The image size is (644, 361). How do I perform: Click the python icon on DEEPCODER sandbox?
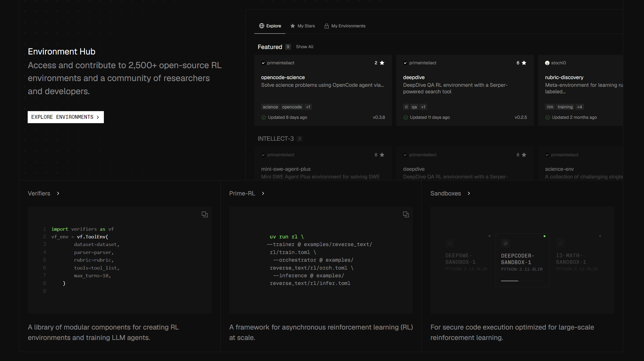pos(505,243)
